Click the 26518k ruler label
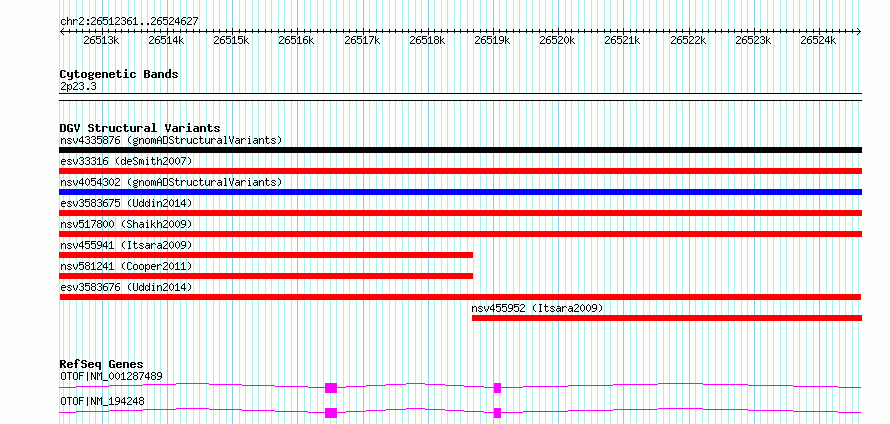Viewport: 890px width, 424px height. pos(427,40)
